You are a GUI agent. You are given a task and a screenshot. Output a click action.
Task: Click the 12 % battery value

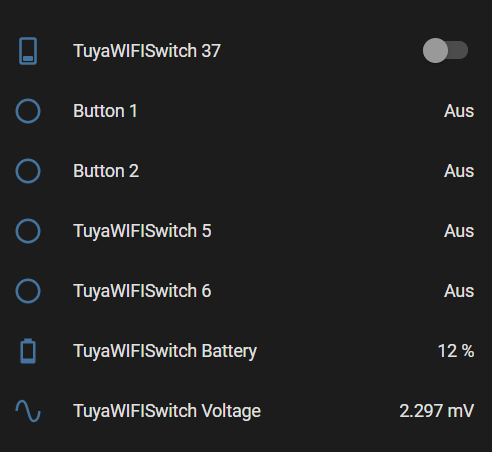click(456, 351)
